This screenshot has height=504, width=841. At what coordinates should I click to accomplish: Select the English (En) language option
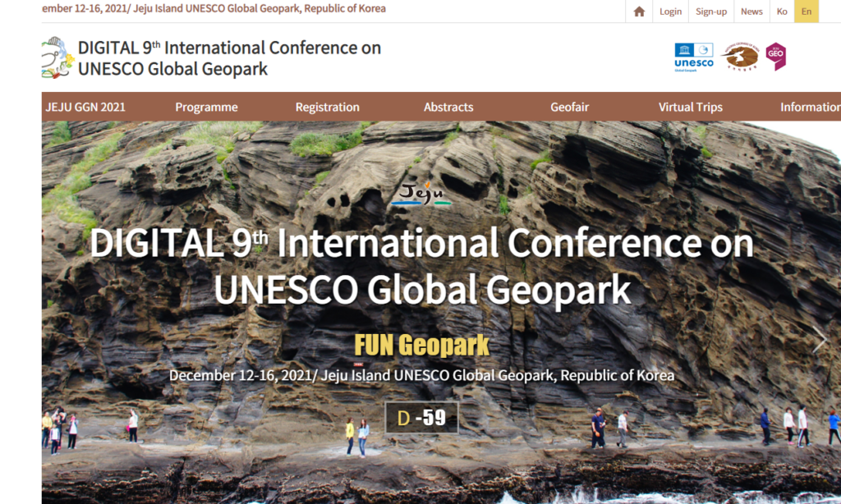click(x=807, y=11)
